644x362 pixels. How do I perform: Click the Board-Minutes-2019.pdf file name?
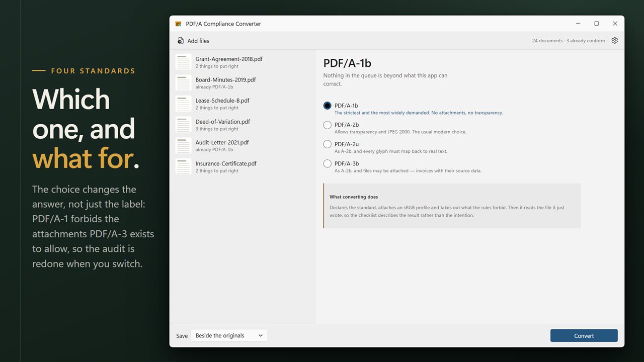pyautogui.click(x=226, y=80)
